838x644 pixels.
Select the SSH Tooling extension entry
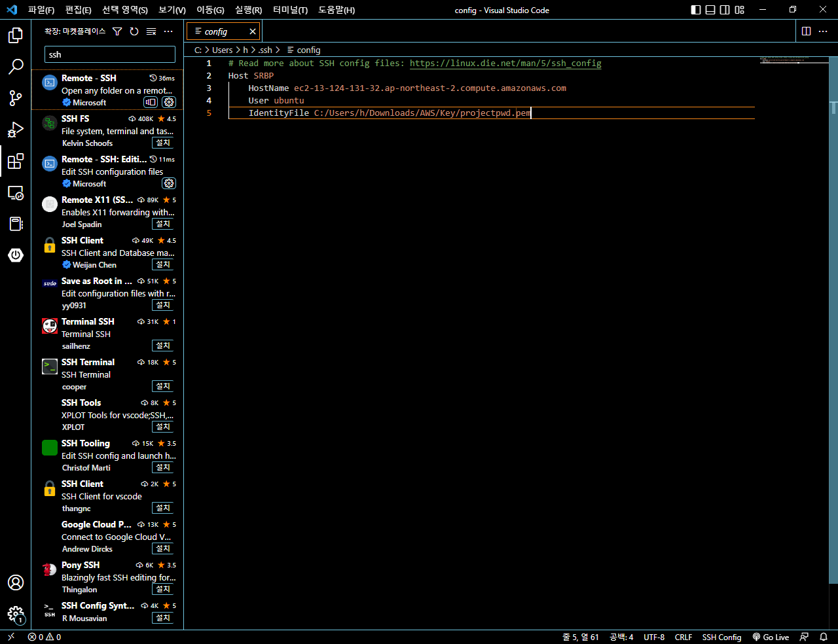(x=107, y=456)
